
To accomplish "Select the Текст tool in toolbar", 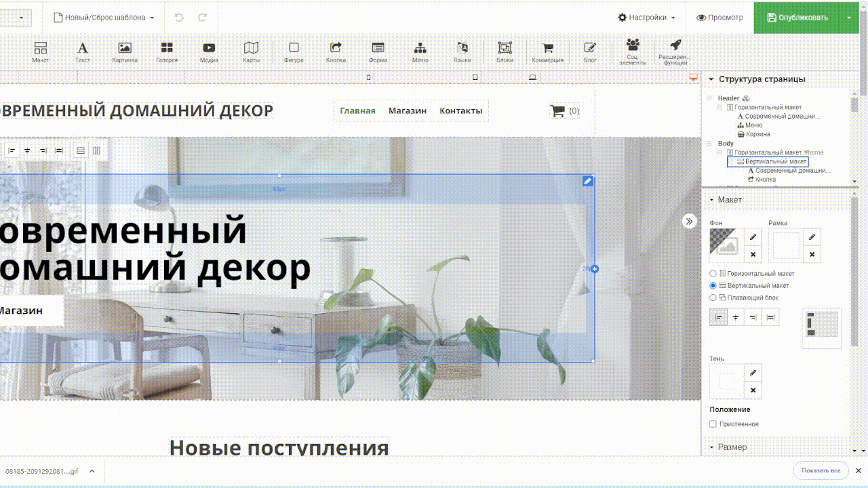I will (82, 52).
